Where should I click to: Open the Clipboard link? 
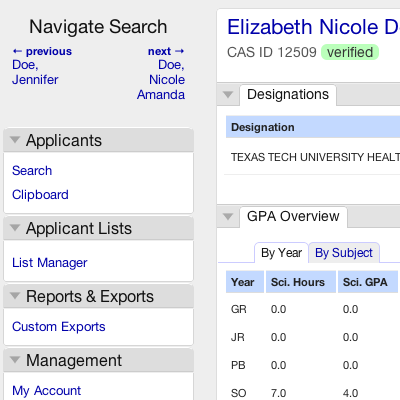pyautogui.click(x=40, y=195)
